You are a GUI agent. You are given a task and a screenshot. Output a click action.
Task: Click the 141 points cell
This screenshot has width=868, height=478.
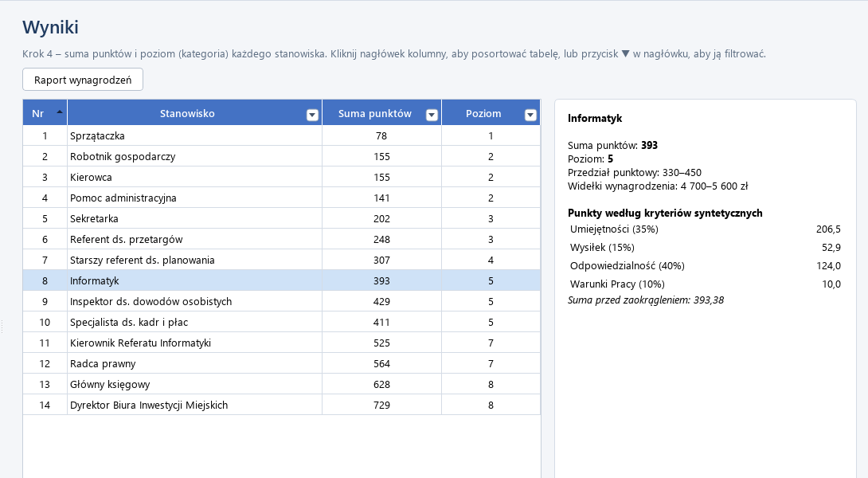[381, 198]
